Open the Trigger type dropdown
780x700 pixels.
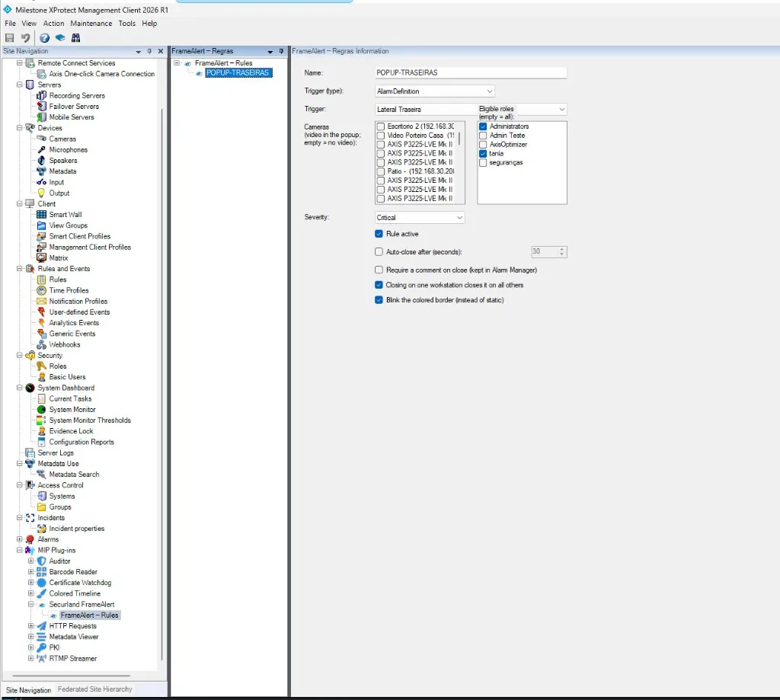[435, 91]
